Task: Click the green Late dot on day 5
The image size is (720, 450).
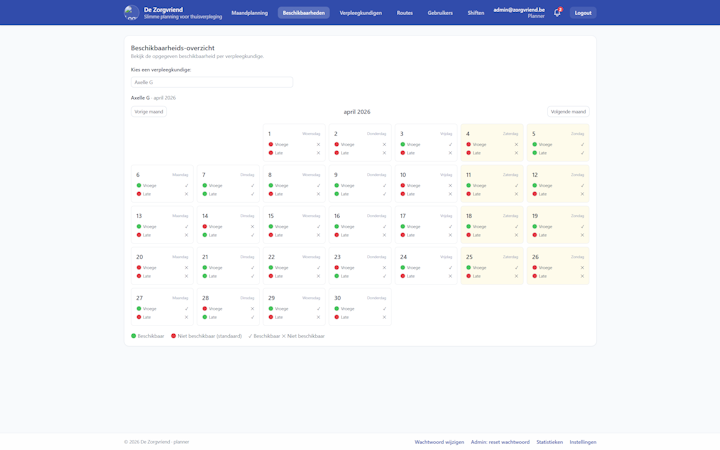Action: pyautogui.click(x=534, y=153)
